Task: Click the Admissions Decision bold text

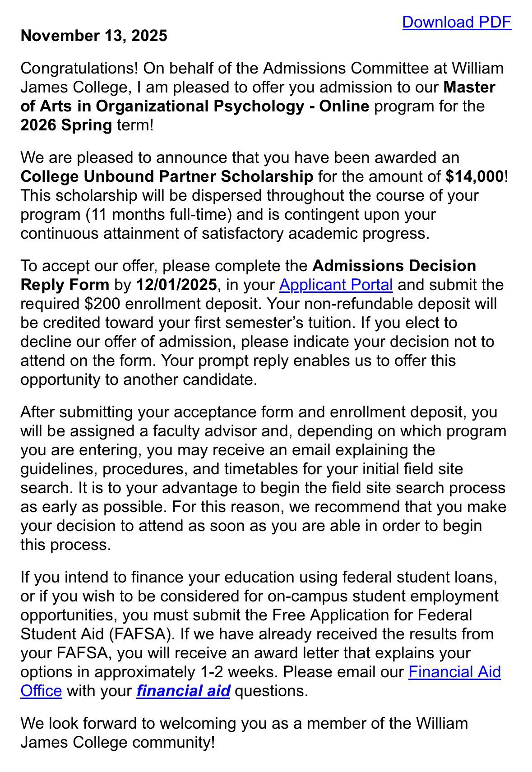Action: coord(394,266)
